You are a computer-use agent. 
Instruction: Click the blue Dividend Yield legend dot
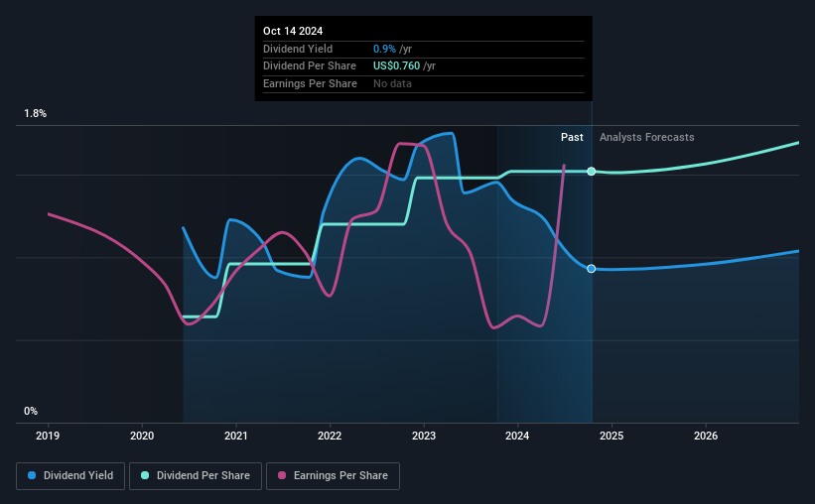click(x=32, y=475)
